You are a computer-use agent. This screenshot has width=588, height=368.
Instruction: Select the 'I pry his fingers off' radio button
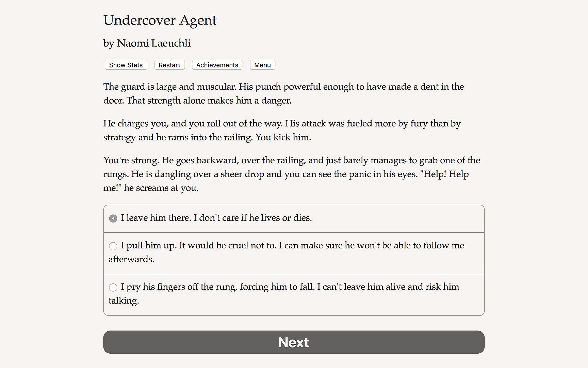[113, 287]
